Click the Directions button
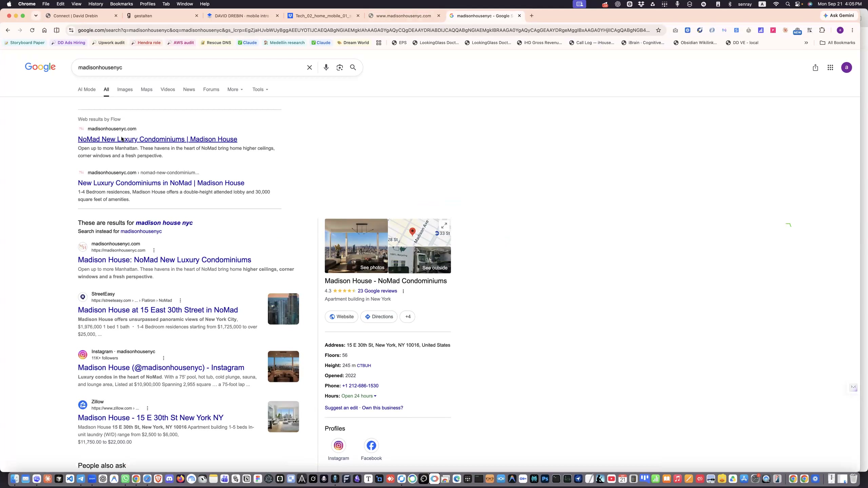This screenshot has height=488, width=868. tap(379, 317)
